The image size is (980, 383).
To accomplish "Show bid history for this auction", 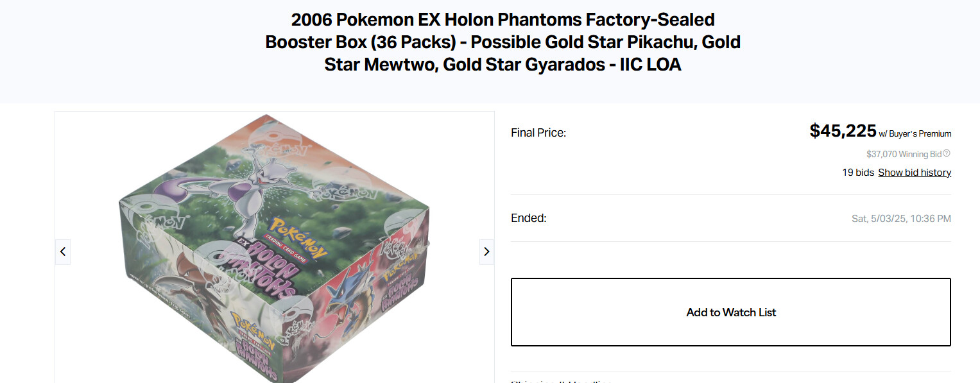I will click(x=915, y=173).
